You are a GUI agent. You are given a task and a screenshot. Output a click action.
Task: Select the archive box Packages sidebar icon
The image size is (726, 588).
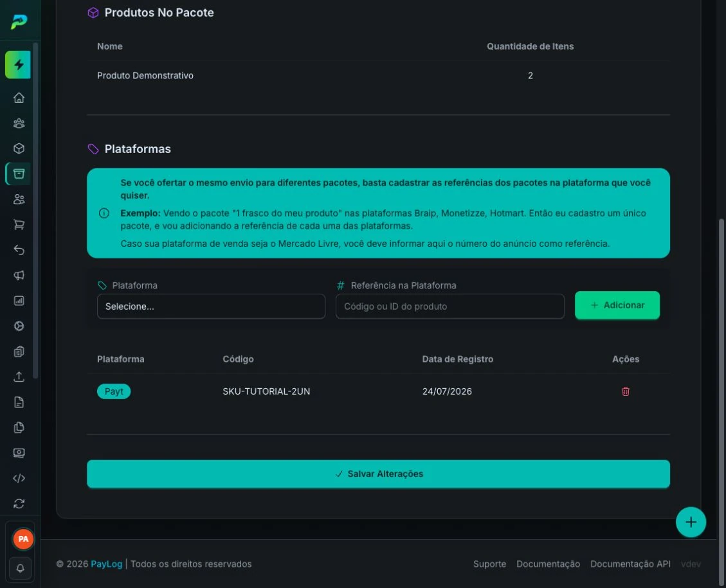[x=19, y=174]
